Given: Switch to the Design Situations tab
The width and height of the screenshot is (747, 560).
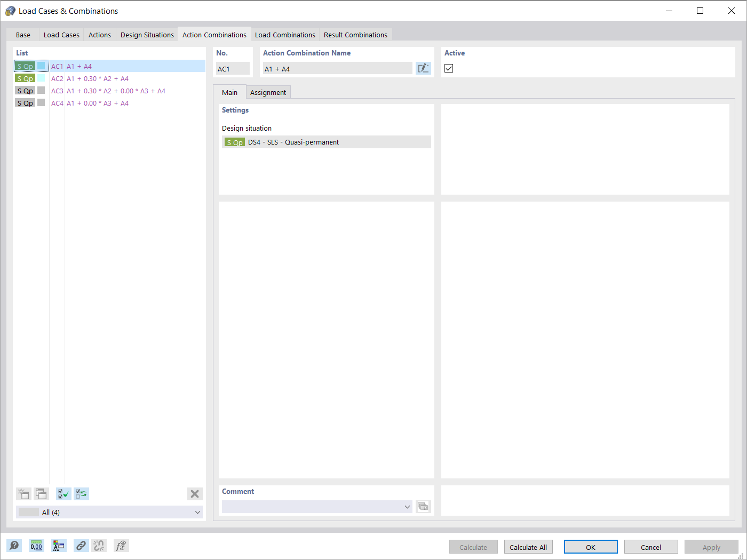Looking at the screenshot, I should [x=147, y=35].
